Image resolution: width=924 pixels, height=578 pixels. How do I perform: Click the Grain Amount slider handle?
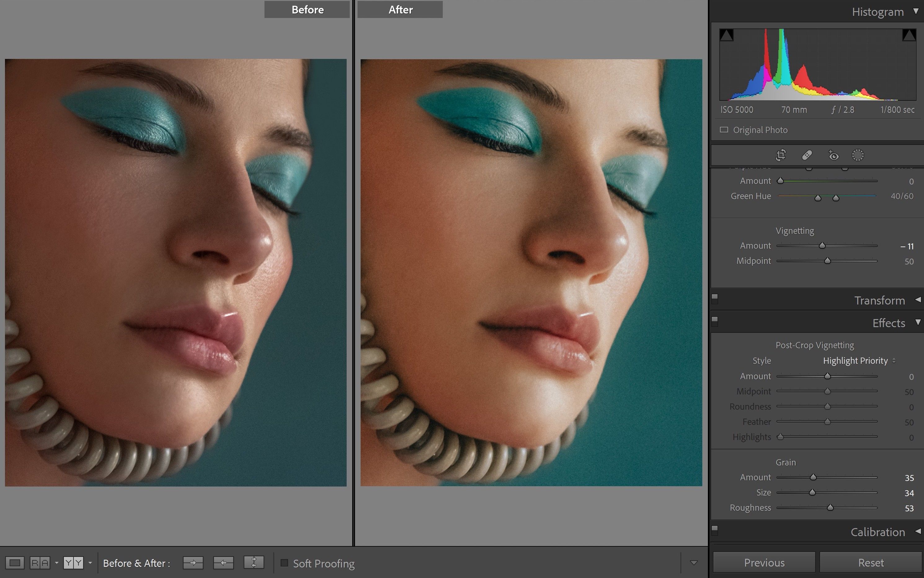[x=813, y=477]
